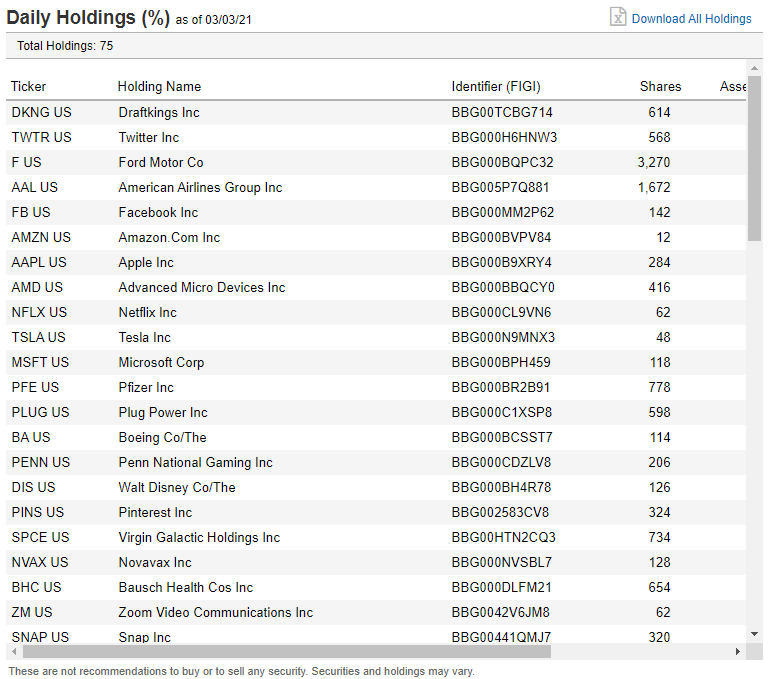Click Apple Inc holding name
Screen dimensions: 775x679
146,262
